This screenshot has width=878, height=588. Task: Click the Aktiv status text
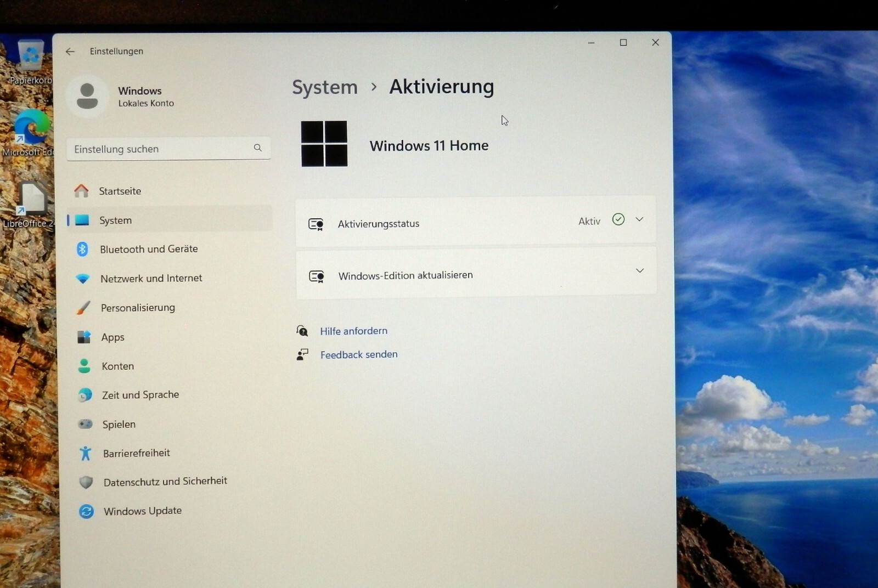tap(589, 221)
